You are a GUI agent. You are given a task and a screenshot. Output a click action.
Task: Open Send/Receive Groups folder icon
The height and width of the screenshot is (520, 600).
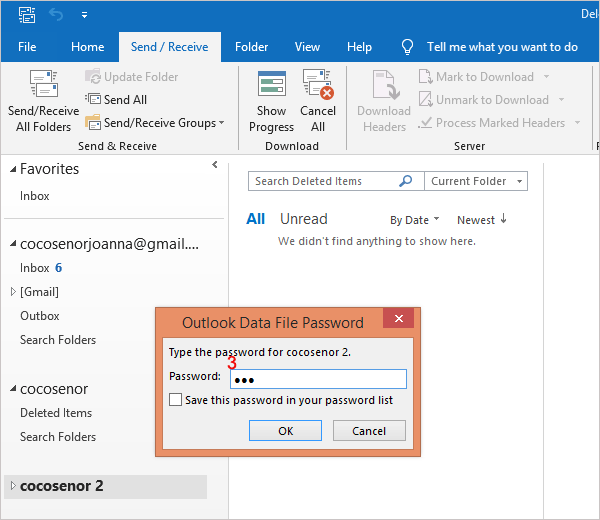(x=93, y=122)
